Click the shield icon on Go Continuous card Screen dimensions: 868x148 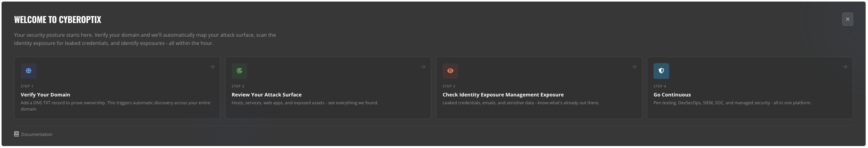pos(661,71)
